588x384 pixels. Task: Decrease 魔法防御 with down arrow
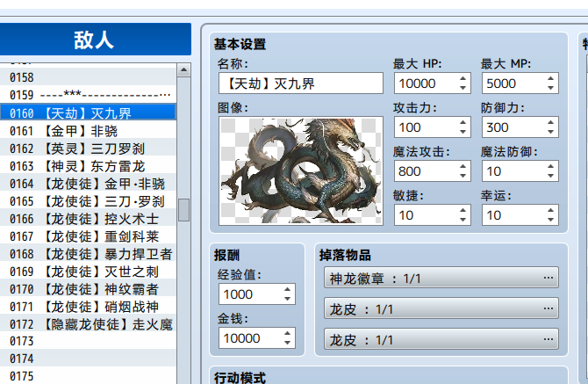click(x=550, y=176)
